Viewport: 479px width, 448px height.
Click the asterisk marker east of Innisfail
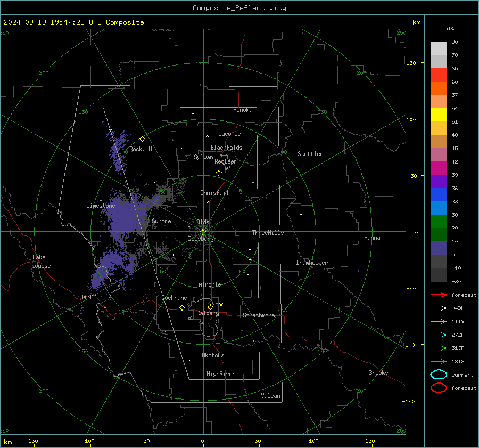pyautogui.click(x=253, y=183)
